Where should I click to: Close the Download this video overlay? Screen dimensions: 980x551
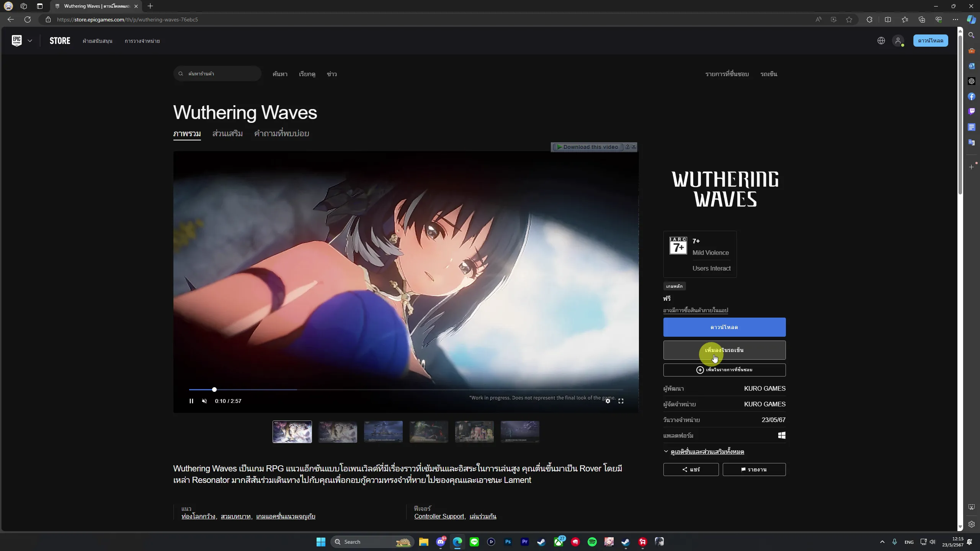[x=634, y=147]
